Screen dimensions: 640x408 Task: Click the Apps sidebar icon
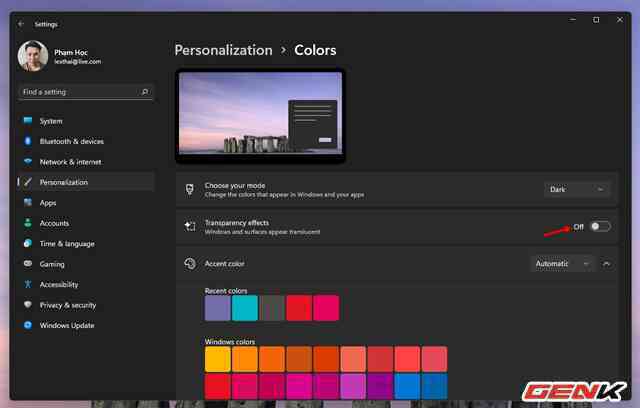28,202
